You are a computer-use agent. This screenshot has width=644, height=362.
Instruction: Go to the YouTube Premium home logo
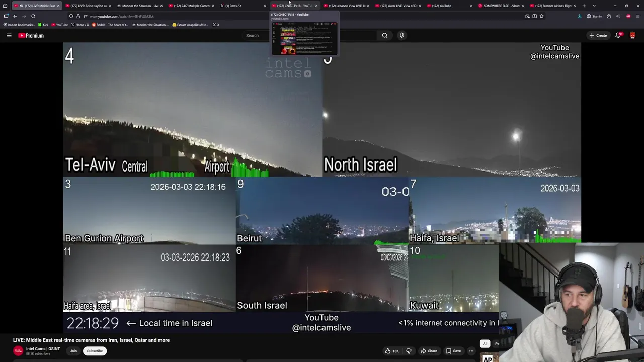pyautogui.click(x=31, y=35)
